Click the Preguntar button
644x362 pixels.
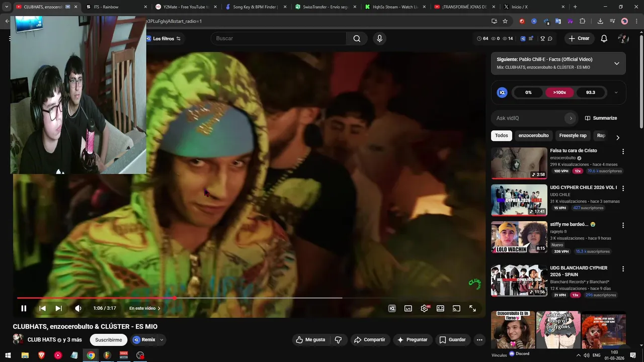click(412, 340)
